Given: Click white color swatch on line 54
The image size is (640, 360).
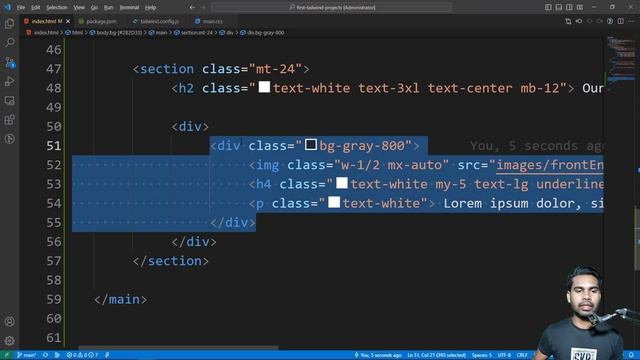Looking at the screenshot, I should point(334,202).
